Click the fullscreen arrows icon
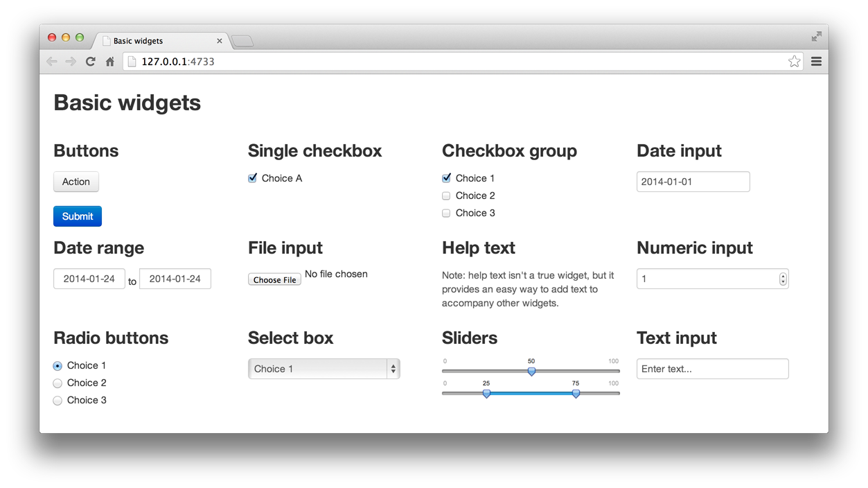 [817, 36]
